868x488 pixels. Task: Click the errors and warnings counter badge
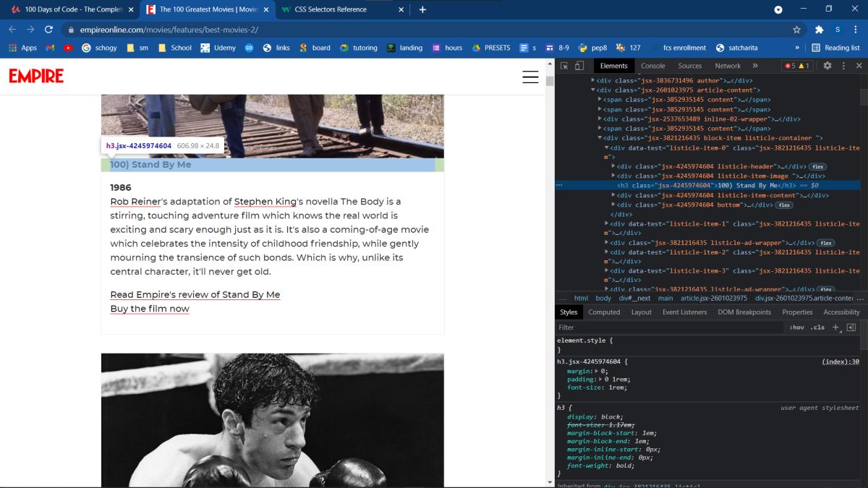[x=798, y=66]
